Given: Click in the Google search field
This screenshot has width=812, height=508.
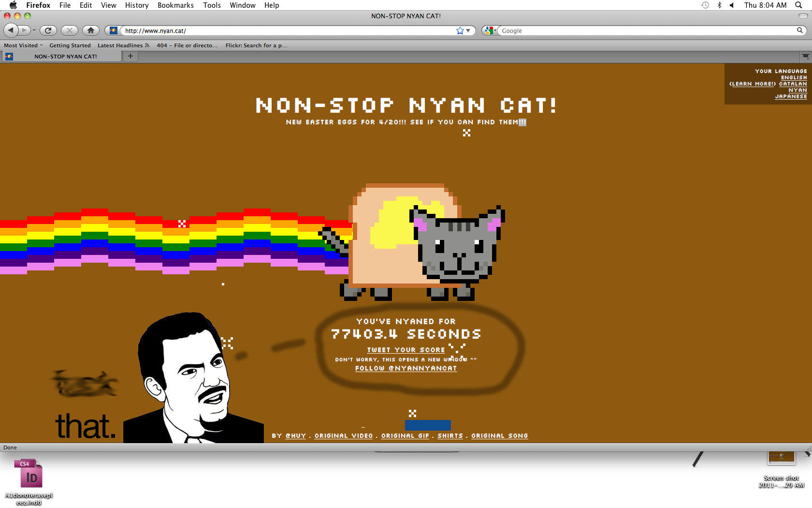Looking at the screenshot, I should [x=648, y=30].
